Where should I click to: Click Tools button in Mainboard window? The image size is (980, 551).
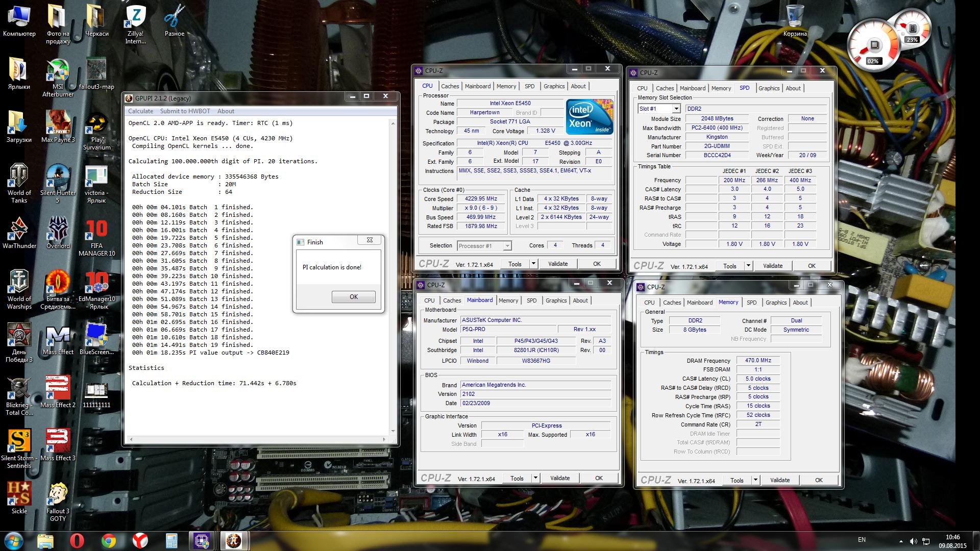tap(517, 478)
